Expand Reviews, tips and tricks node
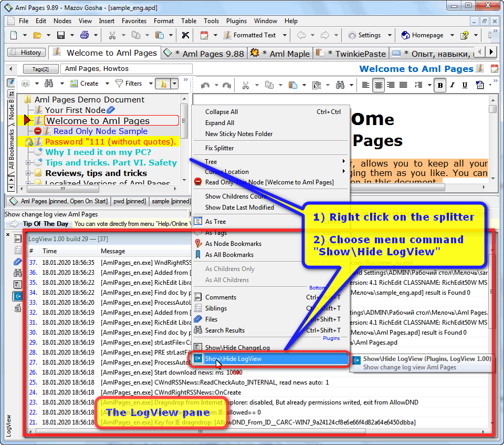This screenshot has width=504, height=445. tap(28, 173)
